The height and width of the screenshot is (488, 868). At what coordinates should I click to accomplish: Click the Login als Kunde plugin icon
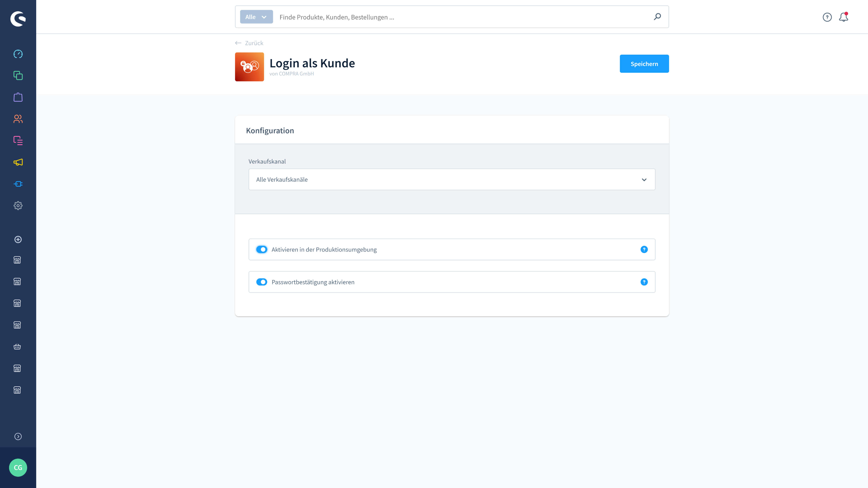[x=249, y=67]
